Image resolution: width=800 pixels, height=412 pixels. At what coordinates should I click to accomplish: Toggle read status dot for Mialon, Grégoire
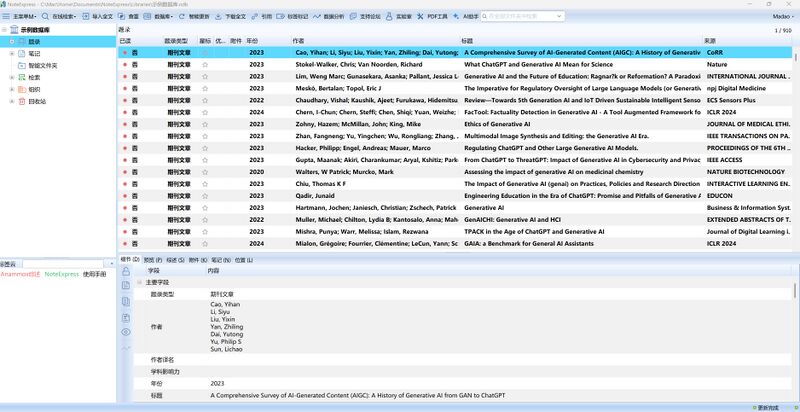(124, 244)
